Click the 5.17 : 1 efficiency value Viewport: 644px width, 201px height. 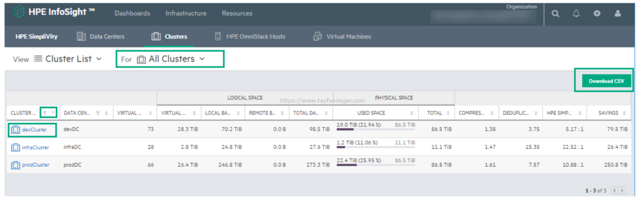(574, 129)
